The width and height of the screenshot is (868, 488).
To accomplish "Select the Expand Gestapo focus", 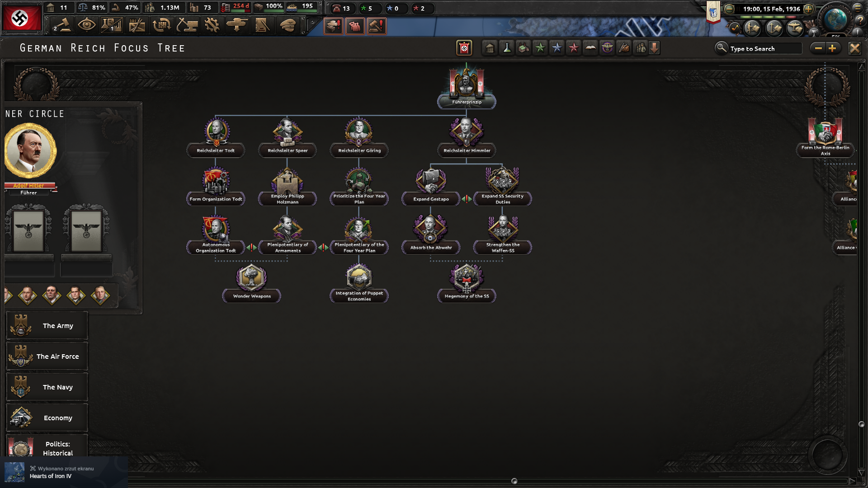I will click(x=431, y=186).
